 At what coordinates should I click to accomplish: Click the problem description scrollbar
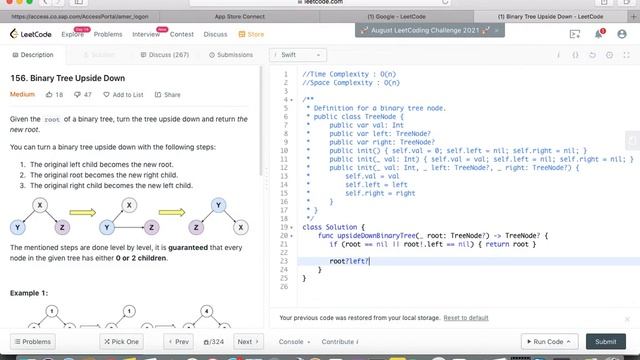pyautogui.click(x=261, y=121)
